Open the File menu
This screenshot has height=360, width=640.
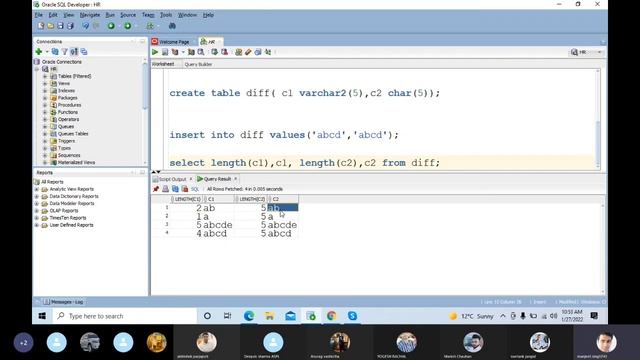[x=39, y=15]
